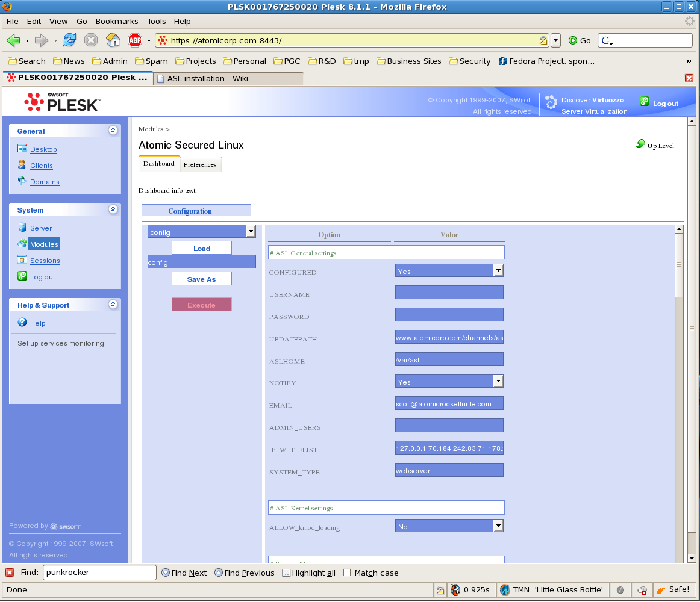Click the Save As button

(201, 279)
